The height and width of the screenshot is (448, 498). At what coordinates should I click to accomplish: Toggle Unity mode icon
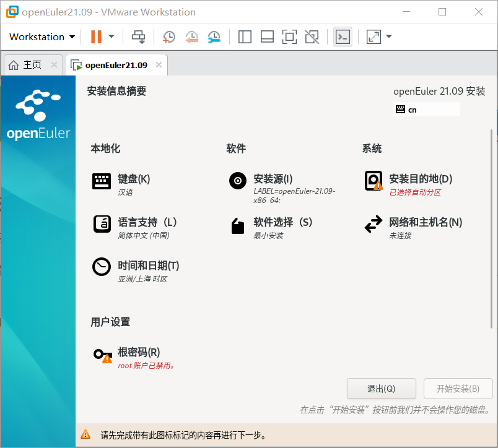point(312,37)
